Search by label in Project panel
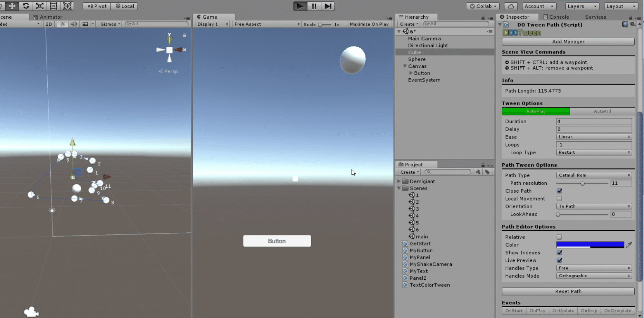644x318 pixels. [487, 172]
